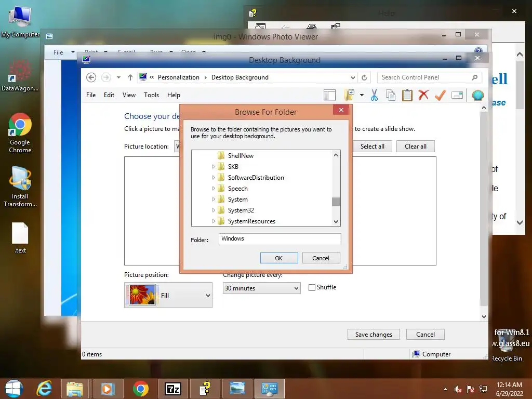Open folder options toolbar dropdown arrow
532x399 pixels.
click(x=362, y=96)
